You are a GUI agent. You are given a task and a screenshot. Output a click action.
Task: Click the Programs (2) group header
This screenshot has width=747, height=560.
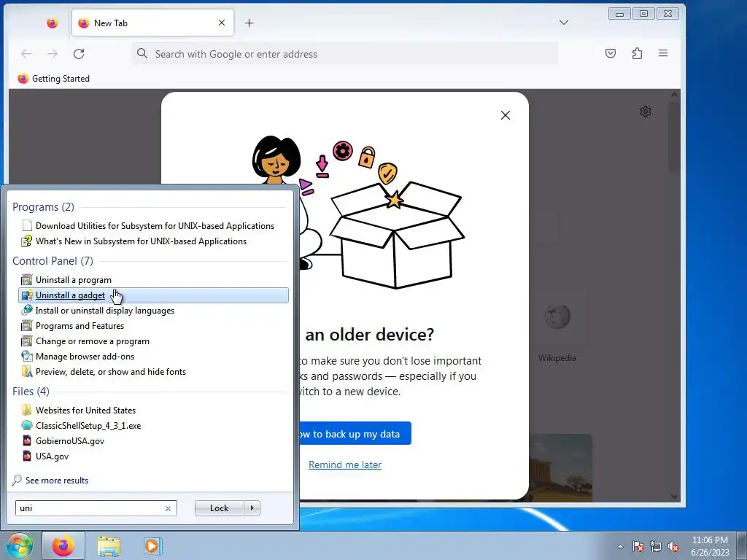pos(43,206)
